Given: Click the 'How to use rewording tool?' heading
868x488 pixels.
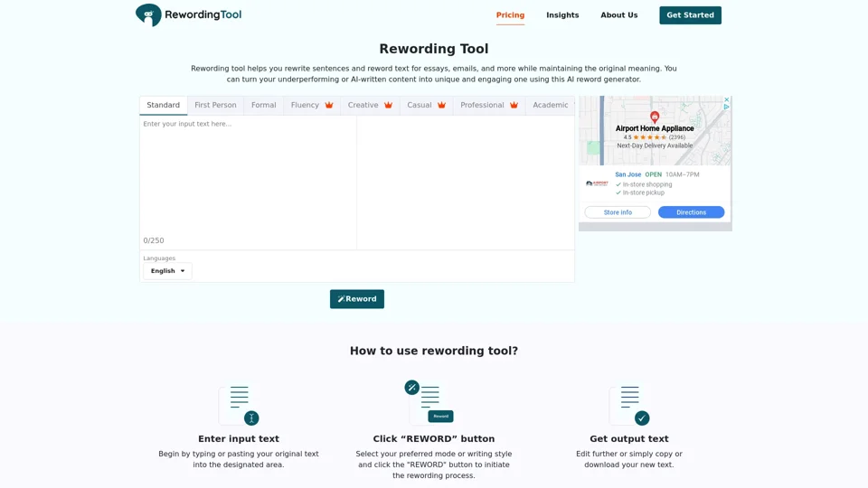Looking at the screenshot, I should click(x=434, y=351).
